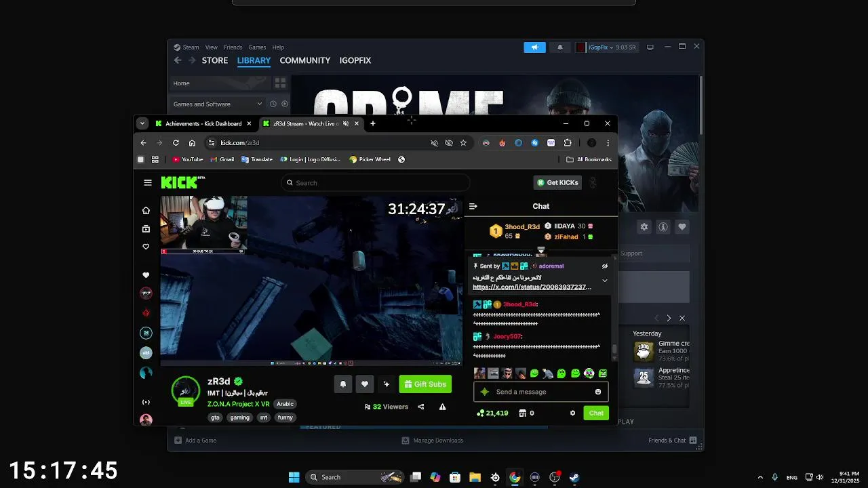Follow zR3d with the heart button

click(x=365, y=384)
